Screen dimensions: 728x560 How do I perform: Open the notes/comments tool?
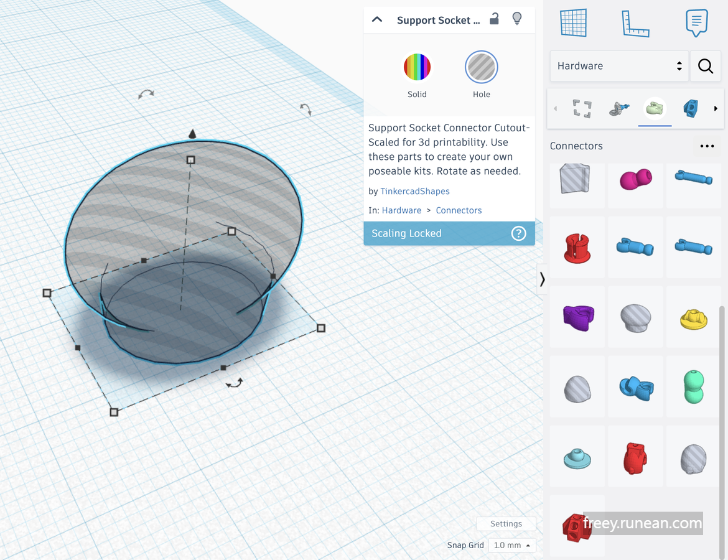pyautogui.click(x=696, y=22)
